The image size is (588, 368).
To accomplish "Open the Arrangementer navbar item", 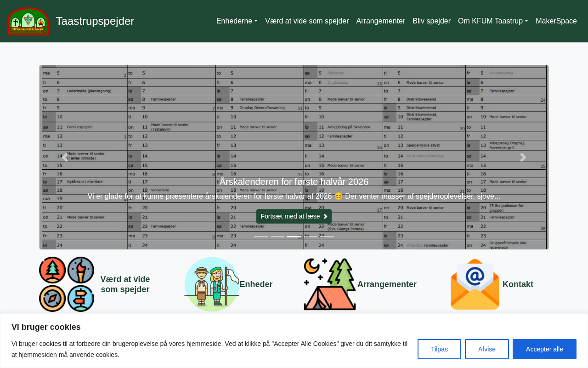I will 381,21.
